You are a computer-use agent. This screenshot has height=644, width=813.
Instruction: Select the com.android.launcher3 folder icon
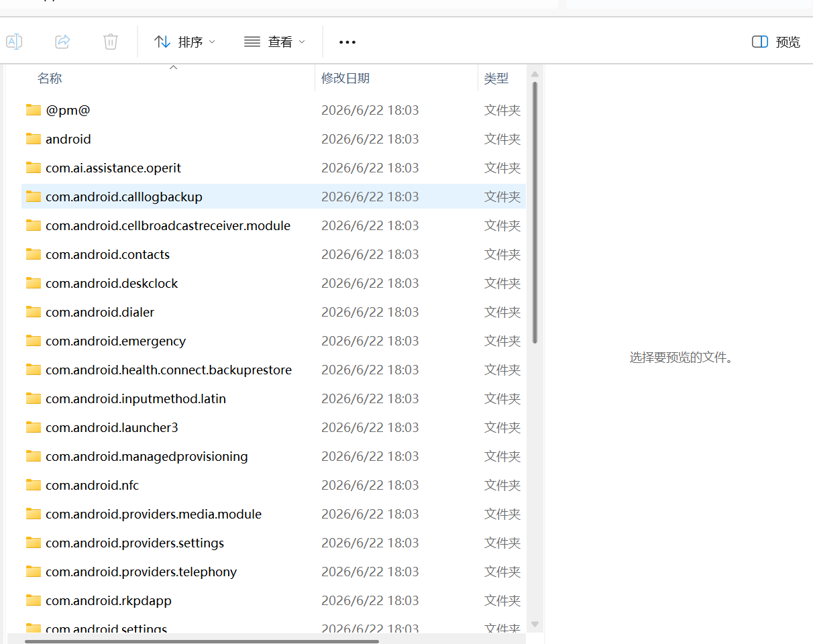34,427
